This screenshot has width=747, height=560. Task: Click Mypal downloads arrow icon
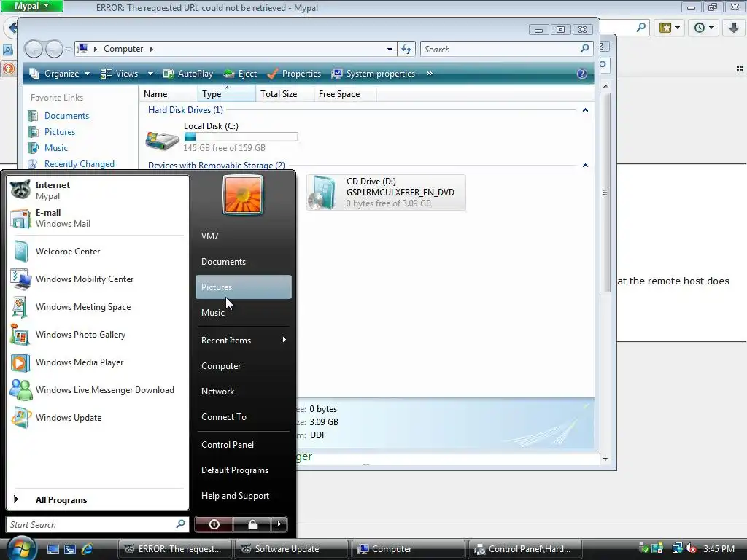[734, 28]
